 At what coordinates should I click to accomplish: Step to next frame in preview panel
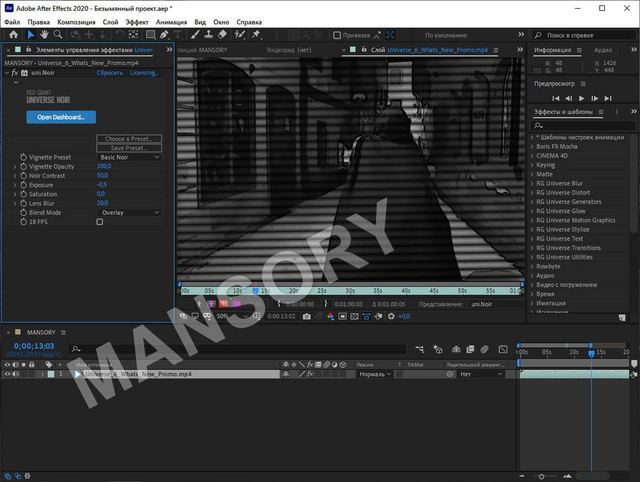[595, 98]
